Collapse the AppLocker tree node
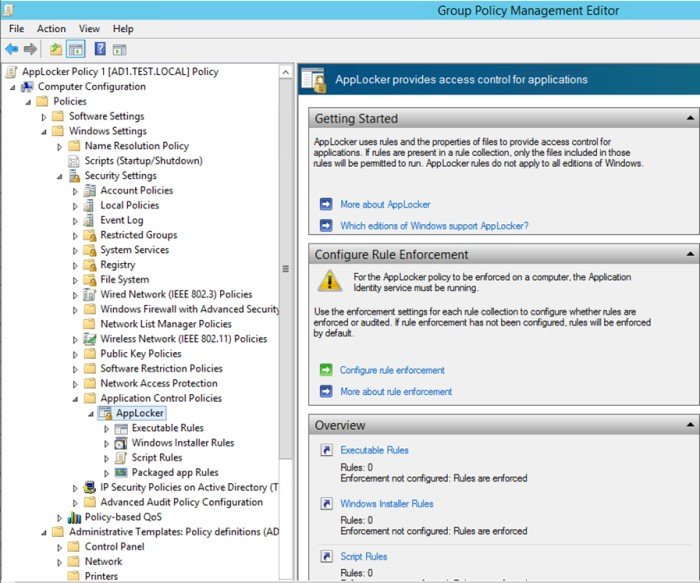700x583 pixels. tap(90, 414)
